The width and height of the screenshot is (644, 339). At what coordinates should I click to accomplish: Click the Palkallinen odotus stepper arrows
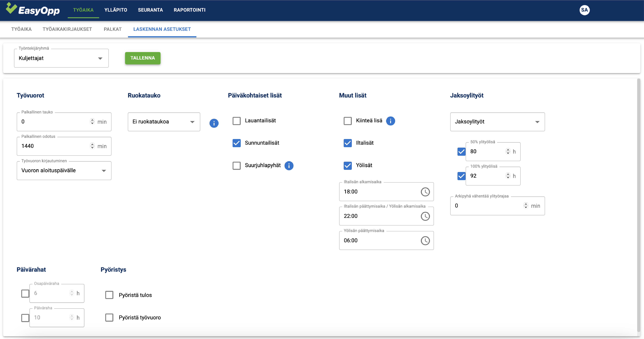coord(92,146)
